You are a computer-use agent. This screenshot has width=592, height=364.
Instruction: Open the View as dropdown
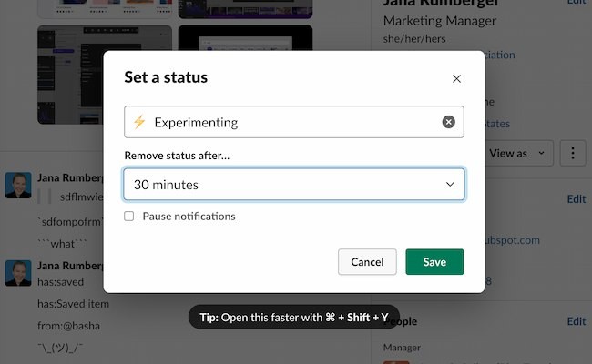click(x=517, y=153)
